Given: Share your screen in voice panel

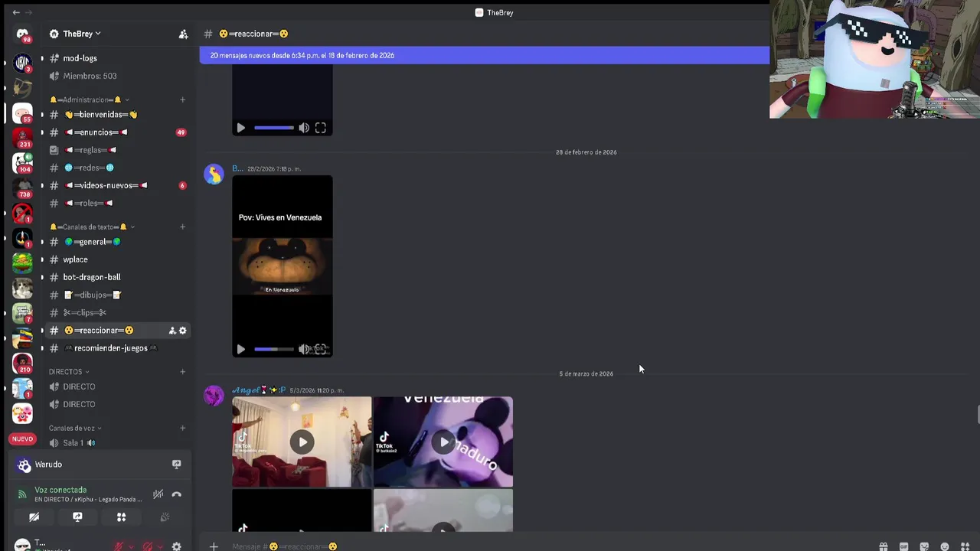Looking at the screenshot, I should coord(77,517).
